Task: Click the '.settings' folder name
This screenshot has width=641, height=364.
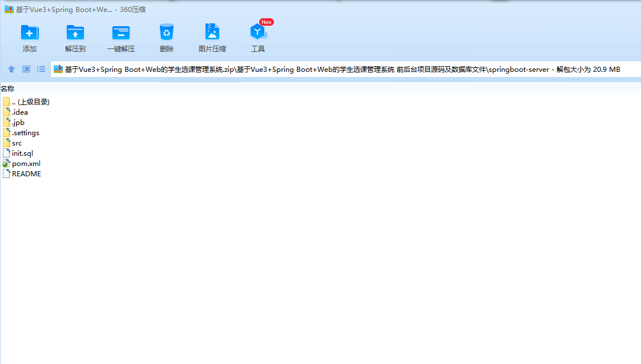Action: pyautogui.click(x=26, y=133)
